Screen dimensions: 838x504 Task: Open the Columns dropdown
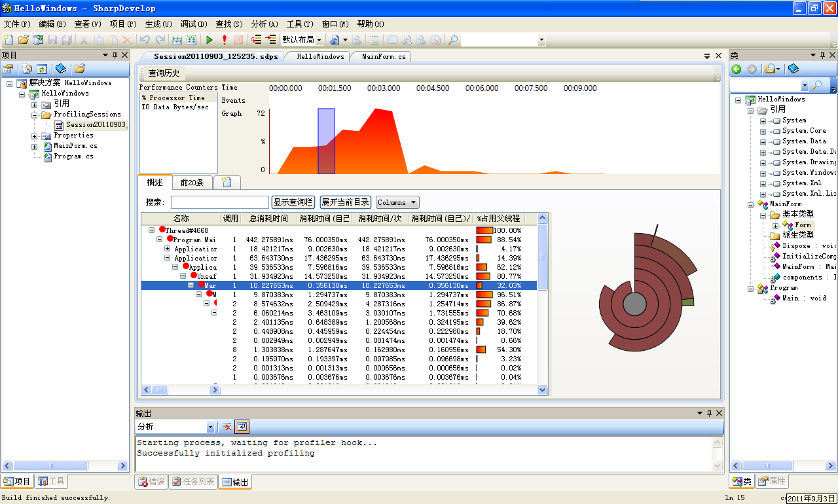(x=397, y=203)
